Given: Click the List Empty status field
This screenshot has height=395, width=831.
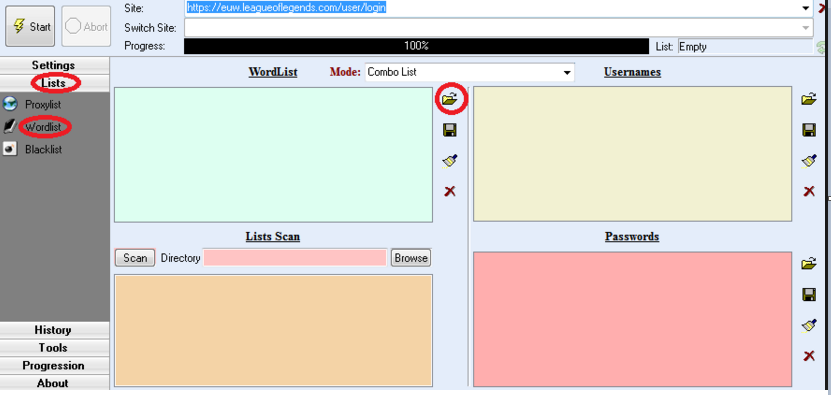Looking at the screenshot, I should (x=745, y=46).
